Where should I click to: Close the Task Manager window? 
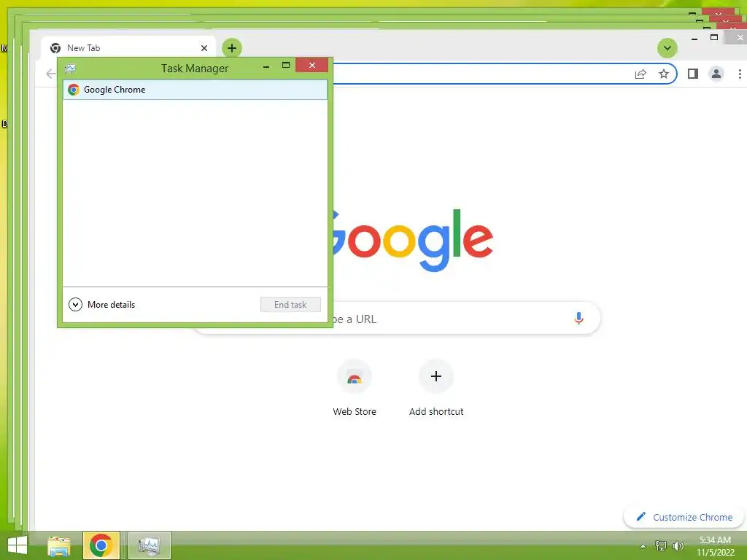(x=311, y=65)
